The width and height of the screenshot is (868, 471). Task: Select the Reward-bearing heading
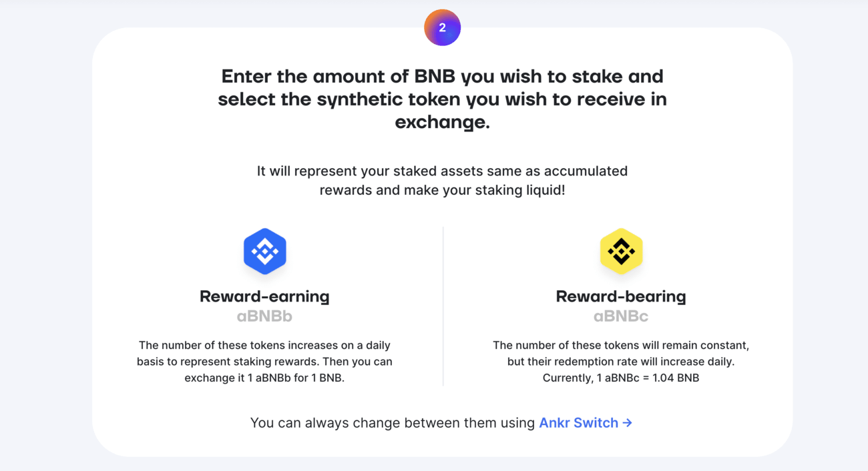[621, 296]
